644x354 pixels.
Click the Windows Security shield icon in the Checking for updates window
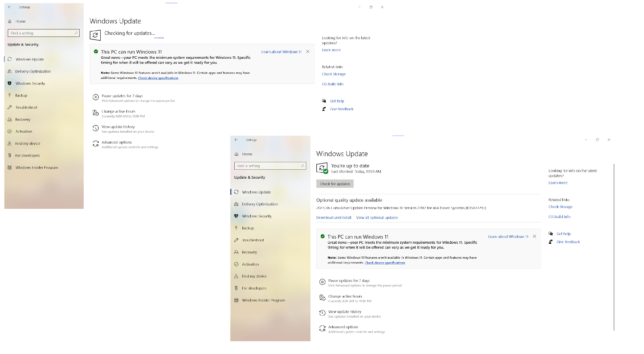10,83
